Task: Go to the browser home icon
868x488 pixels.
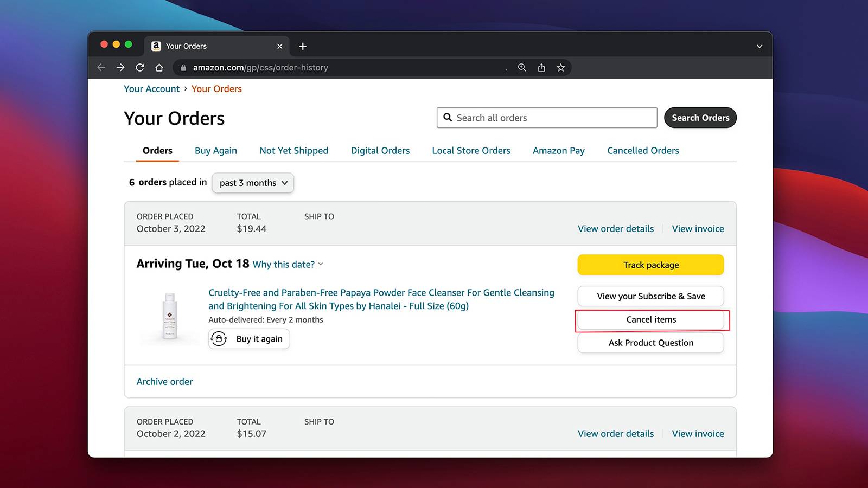Action: (159, 68)
